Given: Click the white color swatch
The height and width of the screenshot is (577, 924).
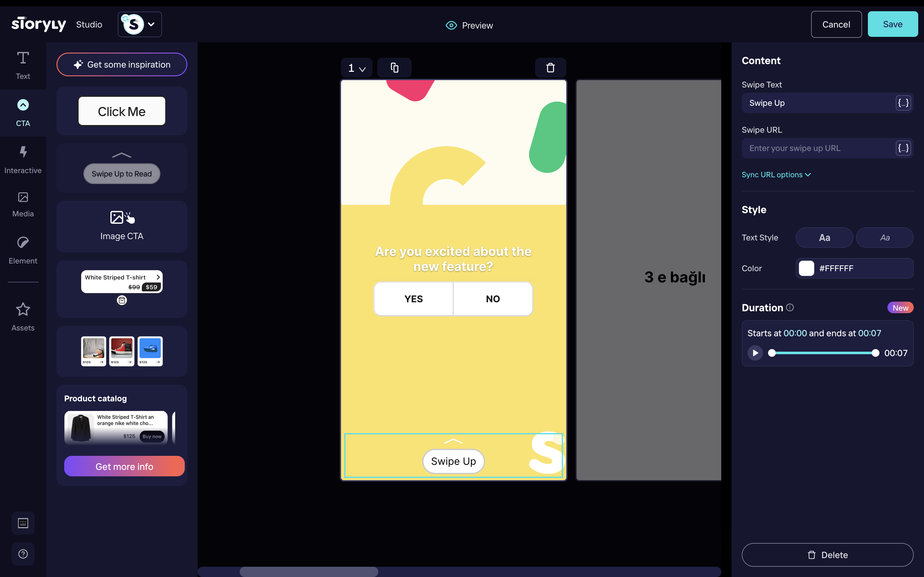Looking at the screenshot, I should [x=806, y=268].
